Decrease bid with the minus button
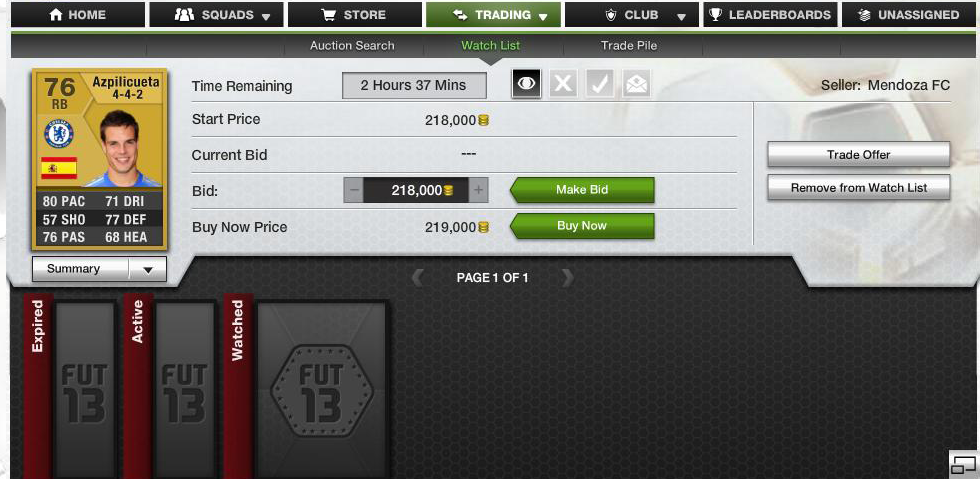 point(354,190)
